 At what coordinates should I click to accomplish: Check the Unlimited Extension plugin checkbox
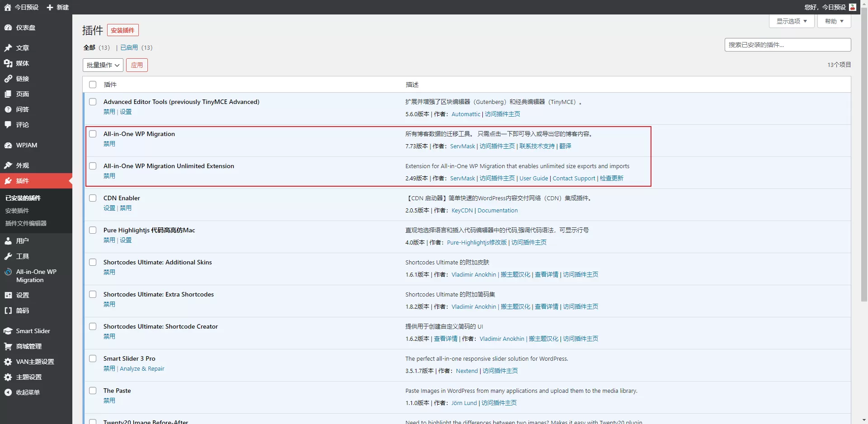pos(93,166)
